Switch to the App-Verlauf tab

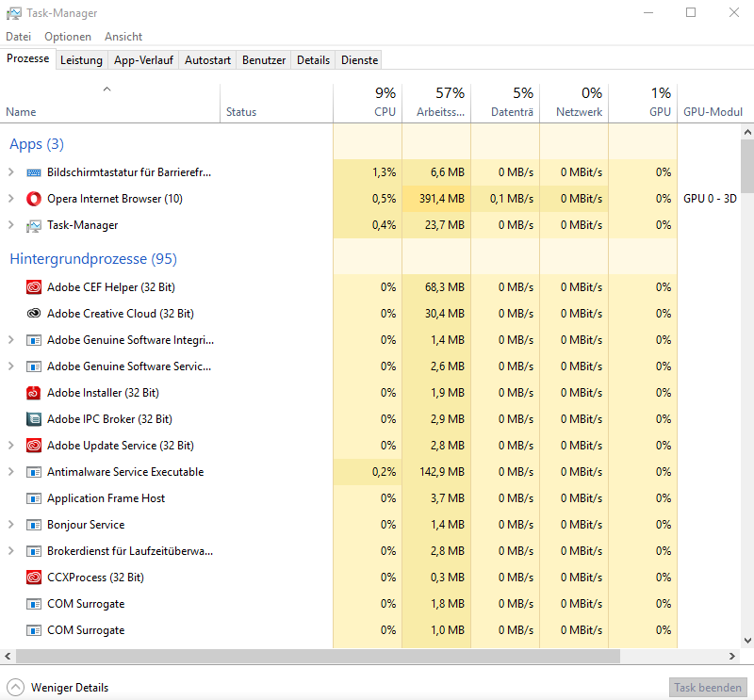(x=143, y=60)
